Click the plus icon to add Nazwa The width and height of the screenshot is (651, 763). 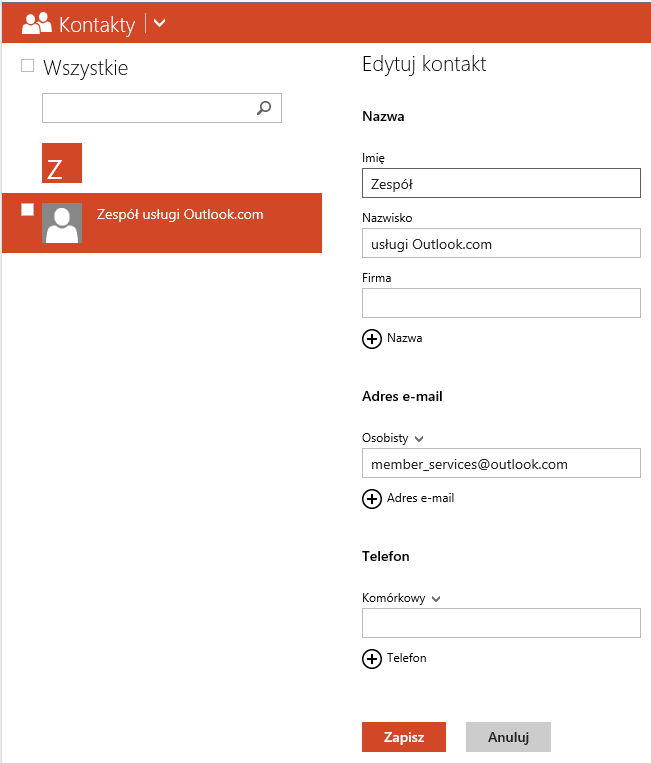coord(371,339)
